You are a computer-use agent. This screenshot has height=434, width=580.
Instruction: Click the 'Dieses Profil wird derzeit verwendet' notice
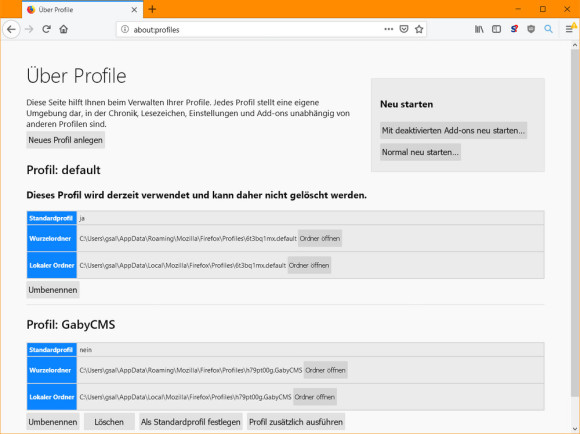(x=196, y=195)
